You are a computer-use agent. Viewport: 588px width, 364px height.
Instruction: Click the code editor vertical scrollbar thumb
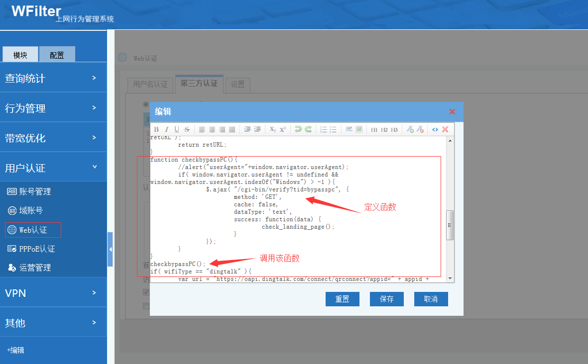pyautogui.click(x=450, y=225)
